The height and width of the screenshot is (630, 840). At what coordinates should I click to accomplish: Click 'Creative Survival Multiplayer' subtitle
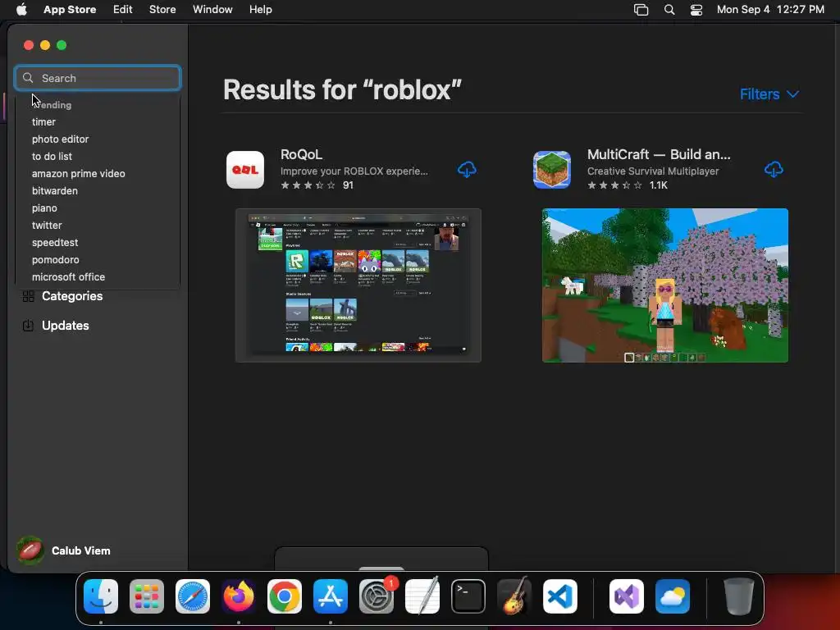[652, 171]
